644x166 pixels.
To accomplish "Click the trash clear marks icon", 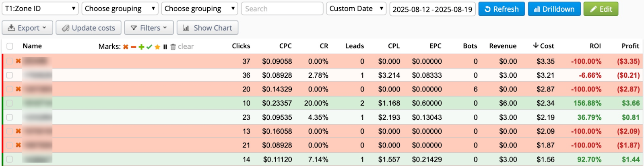I will pos(173,47).
